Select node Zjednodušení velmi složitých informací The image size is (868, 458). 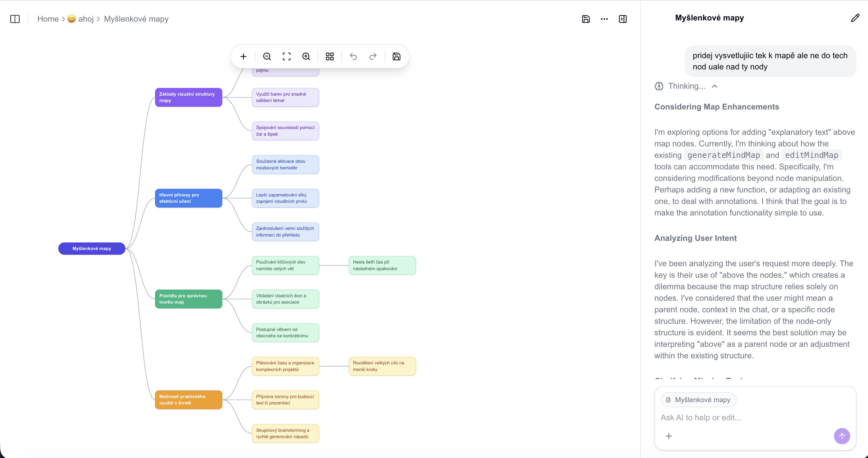coord(285,232)
